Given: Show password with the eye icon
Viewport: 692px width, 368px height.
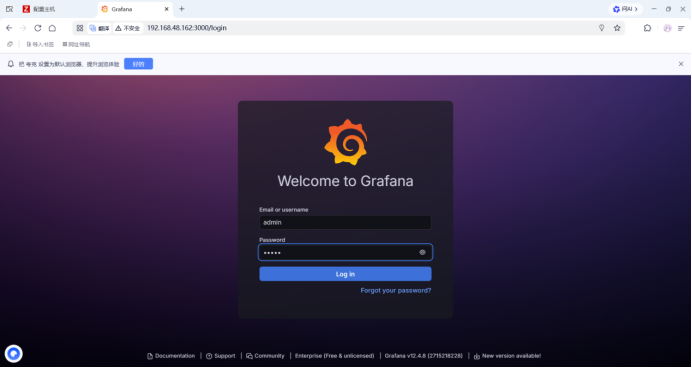Looking at the screenshot, I should (x=422, y=252).
